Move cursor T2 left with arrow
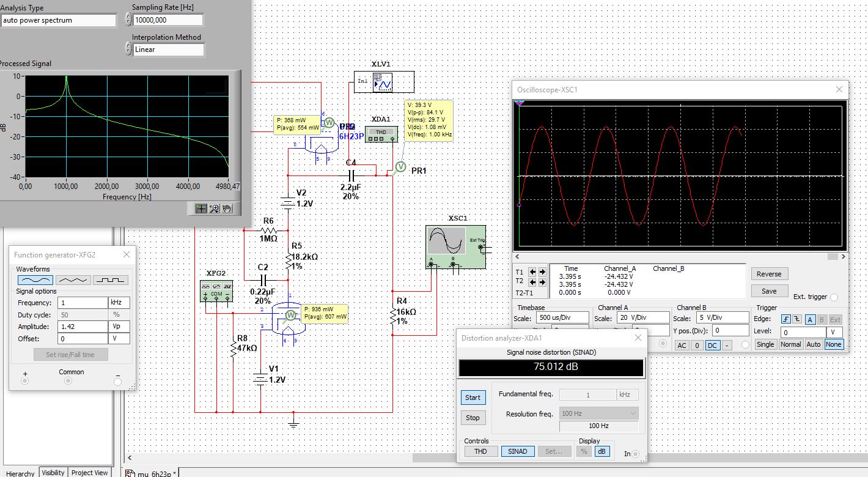Image resolution: width=868 pixels, height=477 pixels. (532, 282)
